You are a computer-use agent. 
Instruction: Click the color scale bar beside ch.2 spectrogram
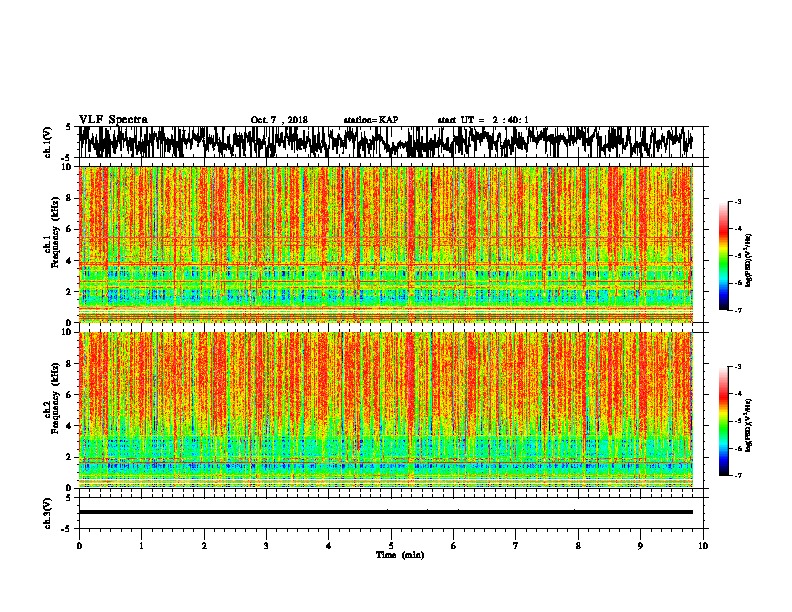tap(724, 421)
